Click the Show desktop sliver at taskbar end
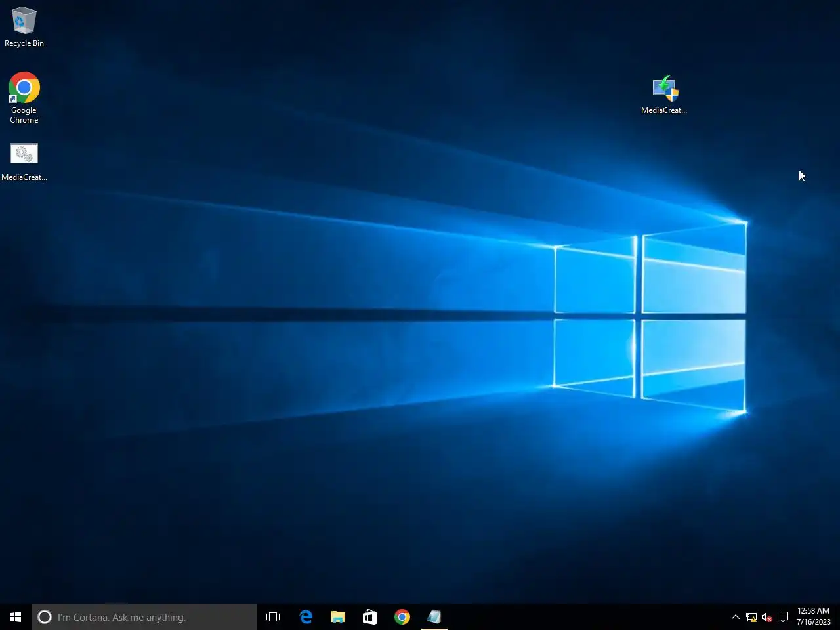 838,617
